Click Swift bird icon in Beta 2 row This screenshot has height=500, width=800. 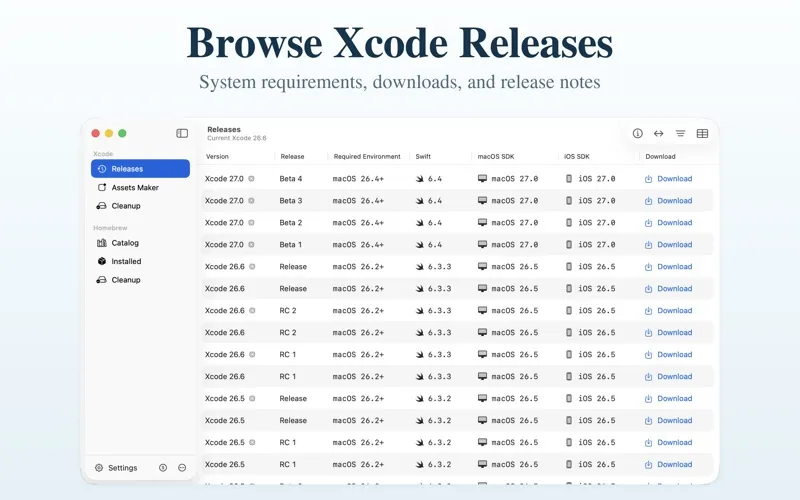click(x=420, y=223)
